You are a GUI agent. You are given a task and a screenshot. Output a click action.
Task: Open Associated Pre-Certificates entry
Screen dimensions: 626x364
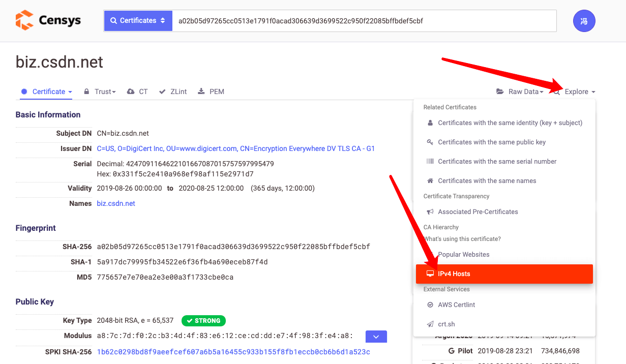[x=504, y=211]
